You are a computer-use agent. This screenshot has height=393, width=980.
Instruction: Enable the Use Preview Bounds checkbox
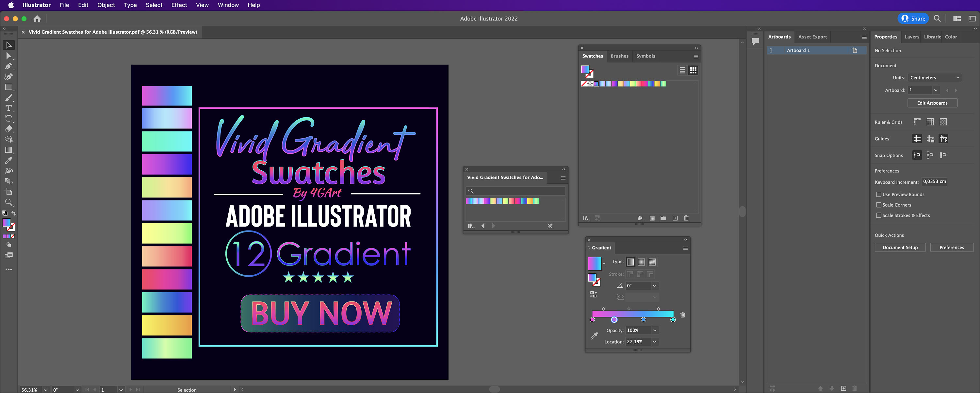(x=879, y=194)
